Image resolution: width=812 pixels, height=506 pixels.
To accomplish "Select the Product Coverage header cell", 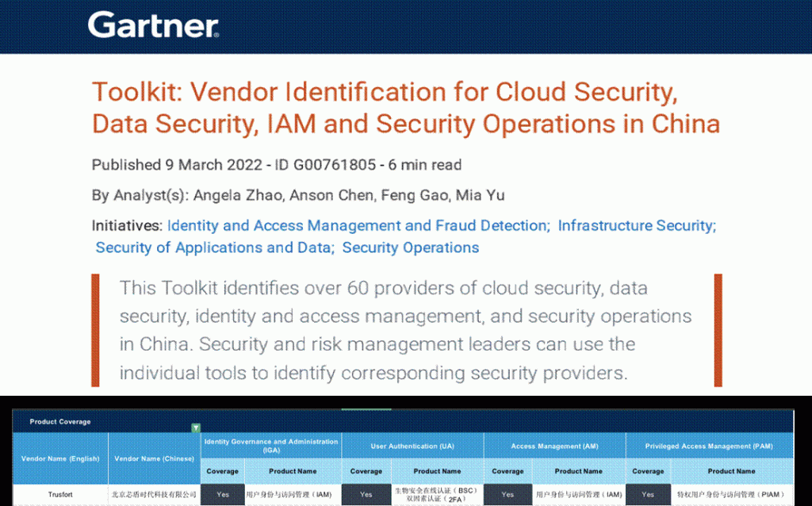I will pos(60,422).
